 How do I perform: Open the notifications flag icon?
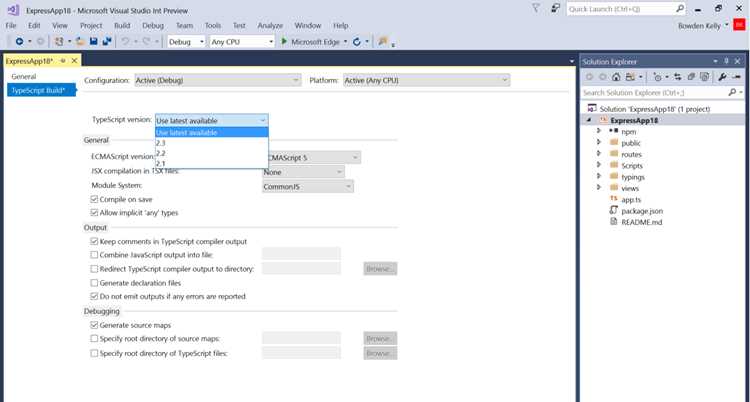point(536,8)
